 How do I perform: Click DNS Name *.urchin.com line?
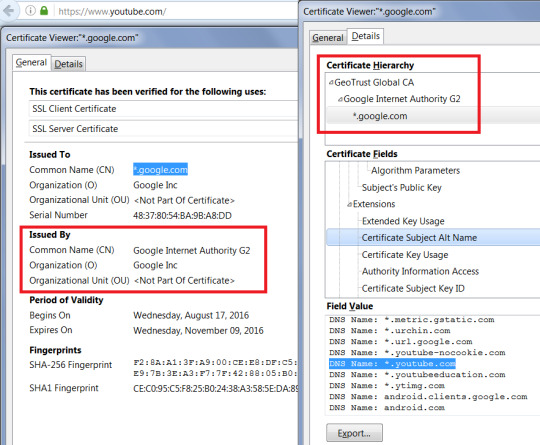tap(390, 331)
